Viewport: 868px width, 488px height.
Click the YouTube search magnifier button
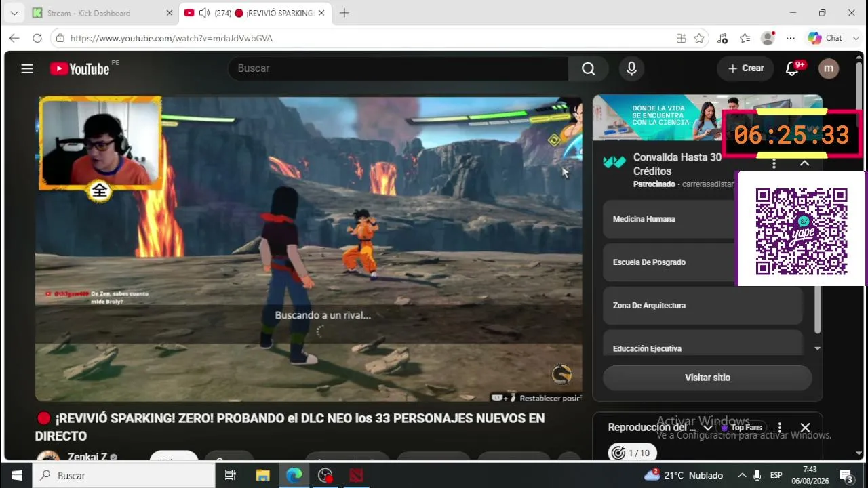[589, 68]
